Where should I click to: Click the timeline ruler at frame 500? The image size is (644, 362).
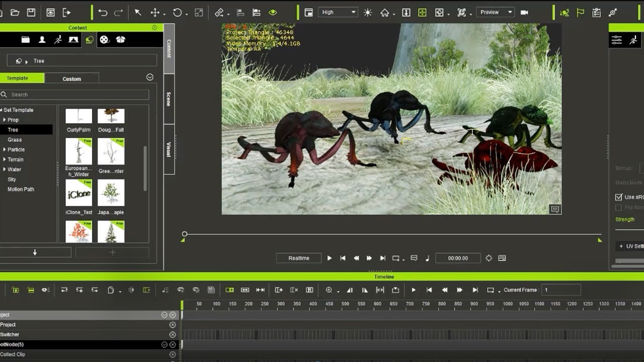coord(345,304)
